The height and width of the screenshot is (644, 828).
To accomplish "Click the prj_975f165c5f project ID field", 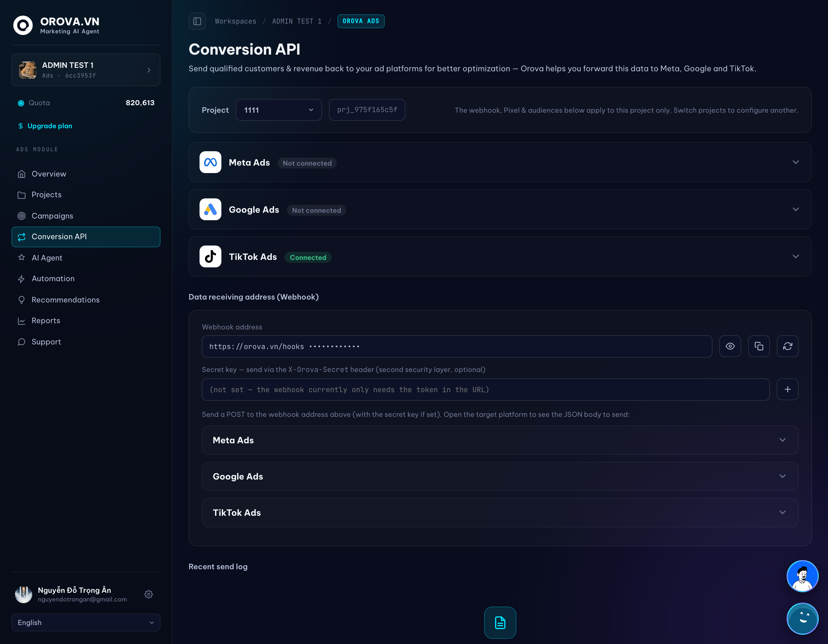I will click(x=367, y=110).
